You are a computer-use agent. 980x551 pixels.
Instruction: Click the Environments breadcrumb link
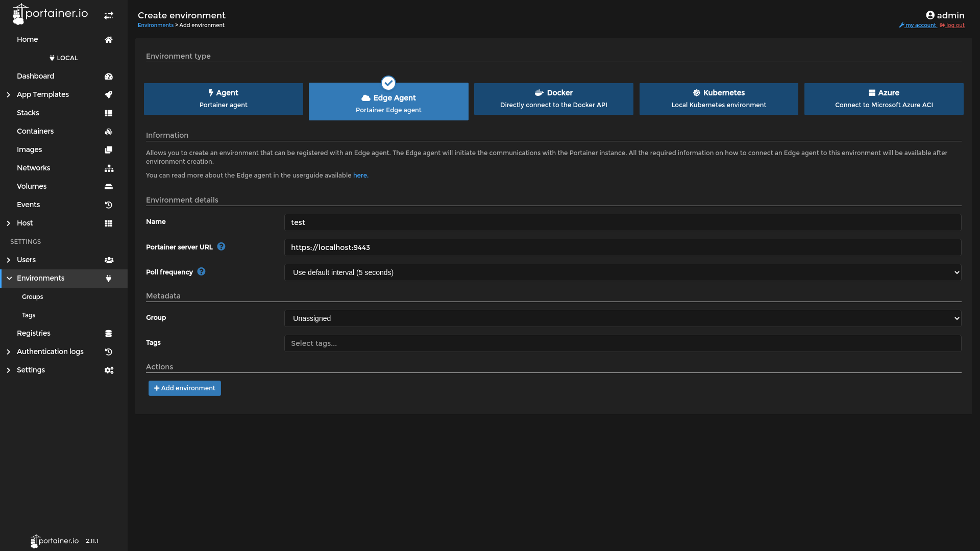156,26
